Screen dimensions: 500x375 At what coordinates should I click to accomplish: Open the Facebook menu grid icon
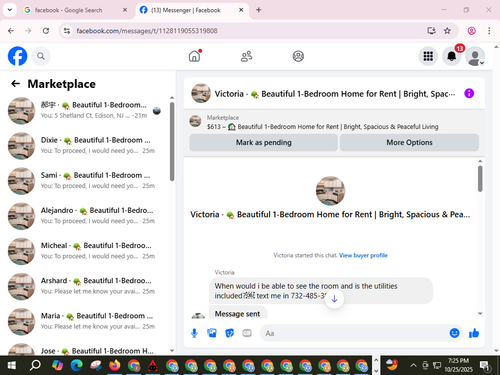428,56
